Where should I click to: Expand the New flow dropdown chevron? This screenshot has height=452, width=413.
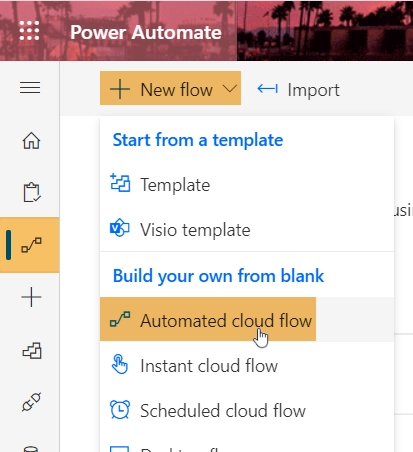click(230, 89)
